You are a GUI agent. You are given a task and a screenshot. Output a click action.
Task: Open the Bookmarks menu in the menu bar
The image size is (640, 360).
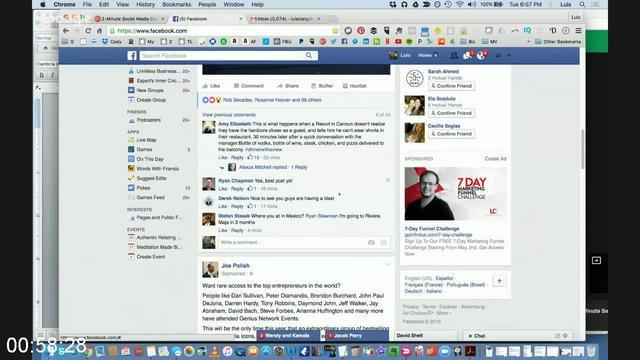(x=176, y=4)
